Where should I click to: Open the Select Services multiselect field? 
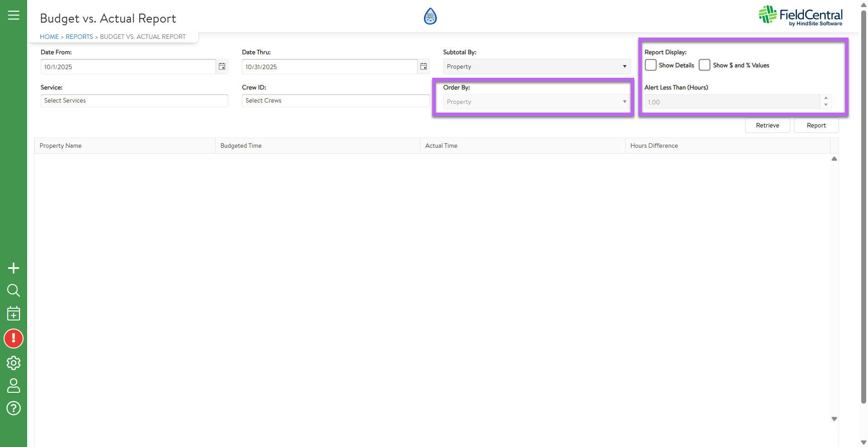(x=134, y=100)
